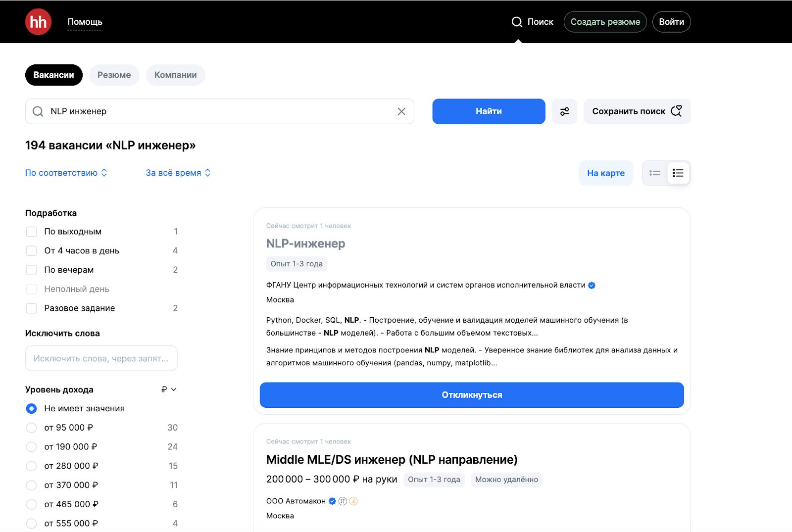Open the ruble currency selector dropdown
The height and width of the screenshot is (532, 792).
169,389
